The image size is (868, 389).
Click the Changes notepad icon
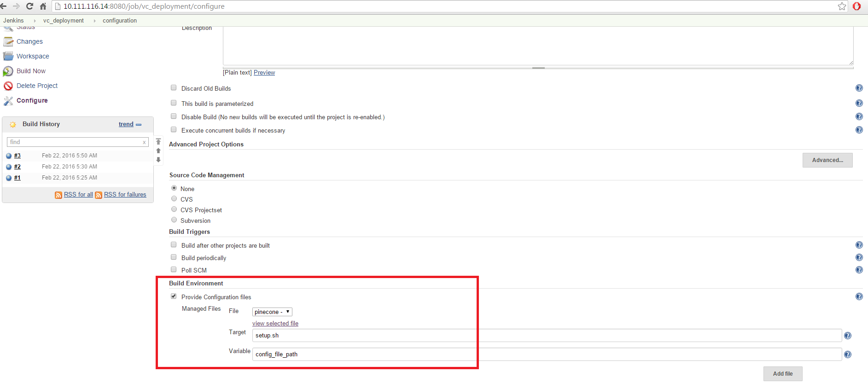pyautogui.click(x=8, y=41)
